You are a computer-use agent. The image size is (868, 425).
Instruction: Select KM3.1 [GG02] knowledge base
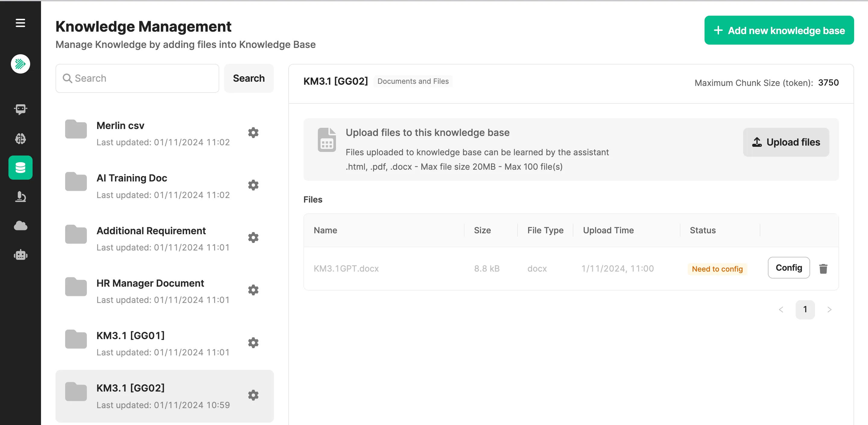(x=164, y=396)
